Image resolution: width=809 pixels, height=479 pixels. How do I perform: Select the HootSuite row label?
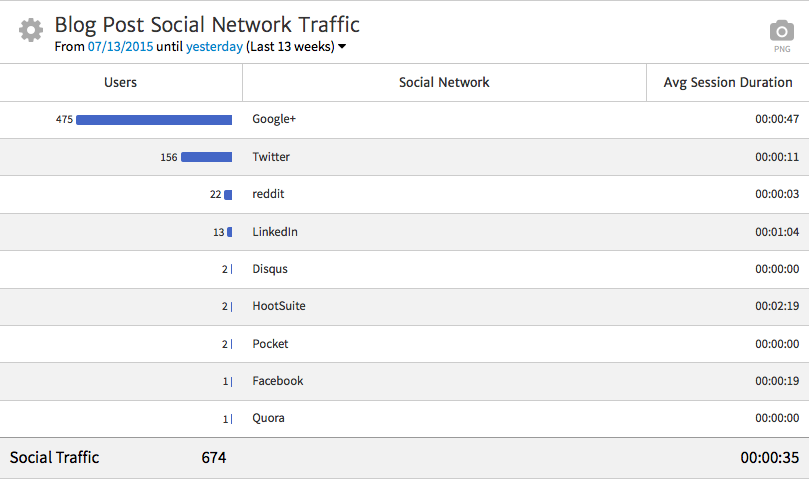click(279, 306)
